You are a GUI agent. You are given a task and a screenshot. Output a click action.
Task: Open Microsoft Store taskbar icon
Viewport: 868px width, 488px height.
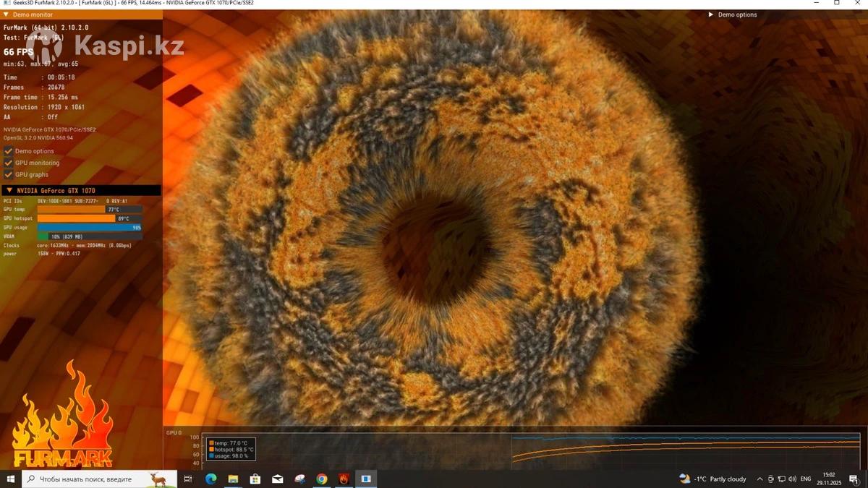(255, 479)
